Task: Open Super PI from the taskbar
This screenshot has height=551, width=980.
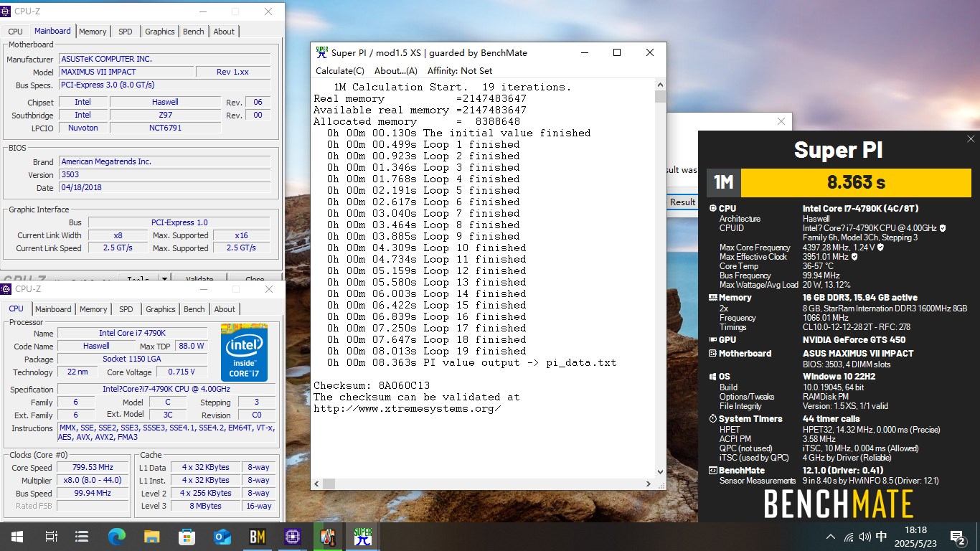Action: (x=363, y=537)
